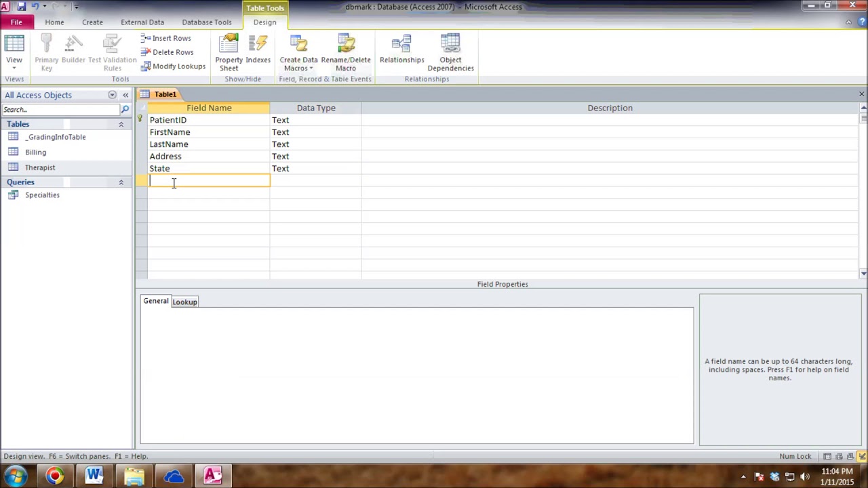Switch to PivotTable View in status bar
The image size is (868, 488).
(x=839, y=457)
